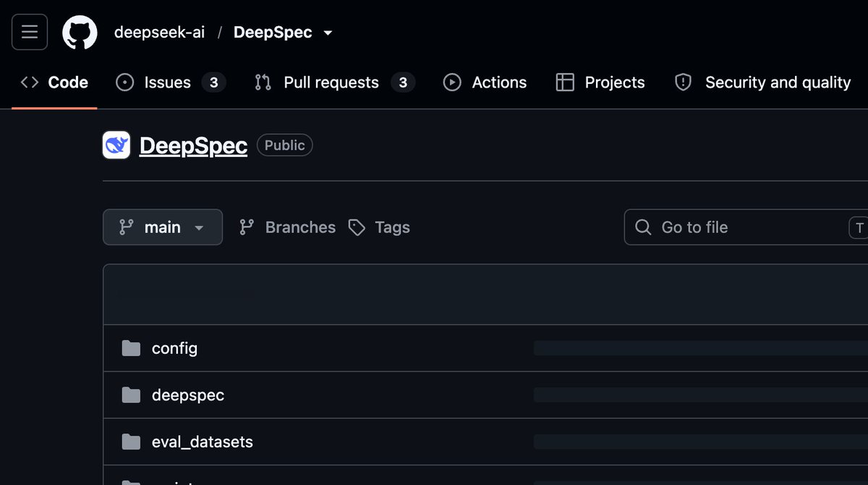Screen dimensions: 868x485
Task: Click the config folder icon
Action: 131,348
